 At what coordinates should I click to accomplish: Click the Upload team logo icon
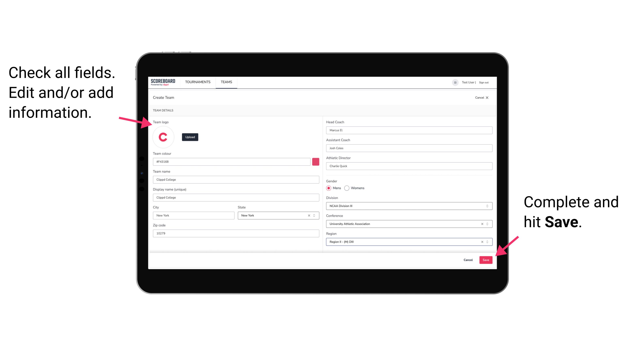pos(190,137)
